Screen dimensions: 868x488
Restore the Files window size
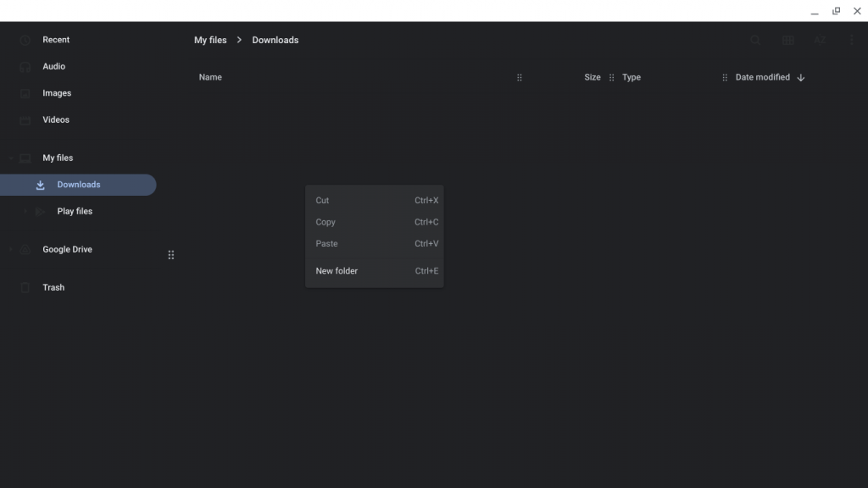click(x=836, y=11)
